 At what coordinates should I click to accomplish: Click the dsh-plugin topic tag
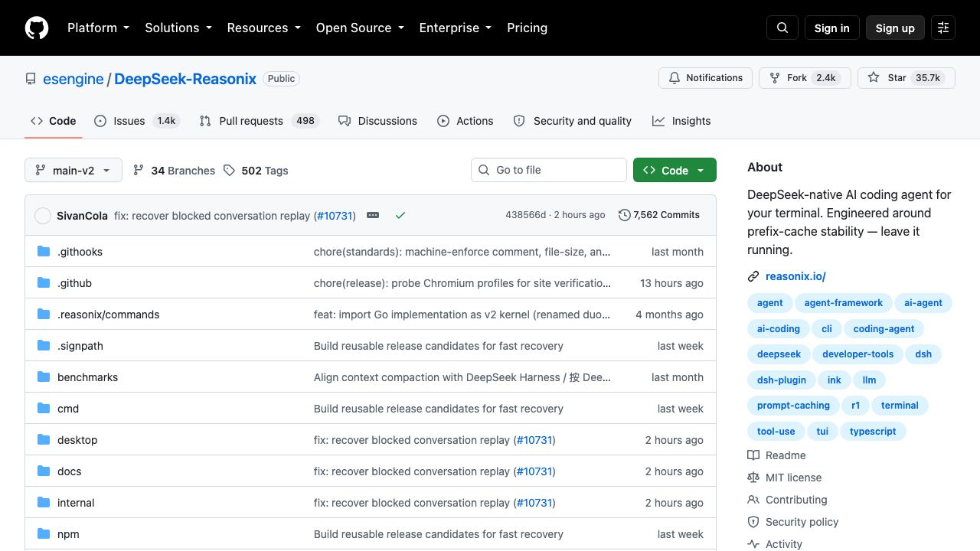click(782, 380)
